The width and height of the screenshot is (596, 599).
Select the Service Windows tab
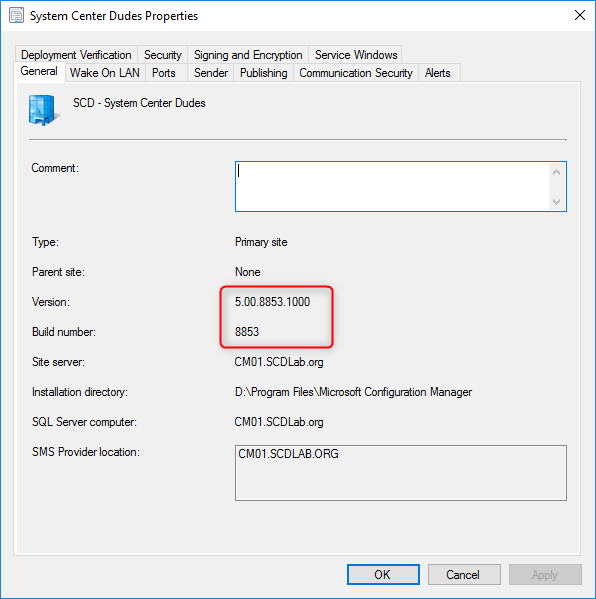tap(356, 55)
